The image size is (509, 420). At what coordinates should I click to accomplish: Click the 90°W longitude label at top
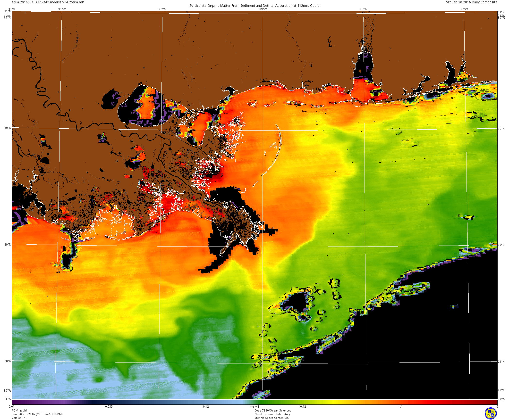point(162,9)
